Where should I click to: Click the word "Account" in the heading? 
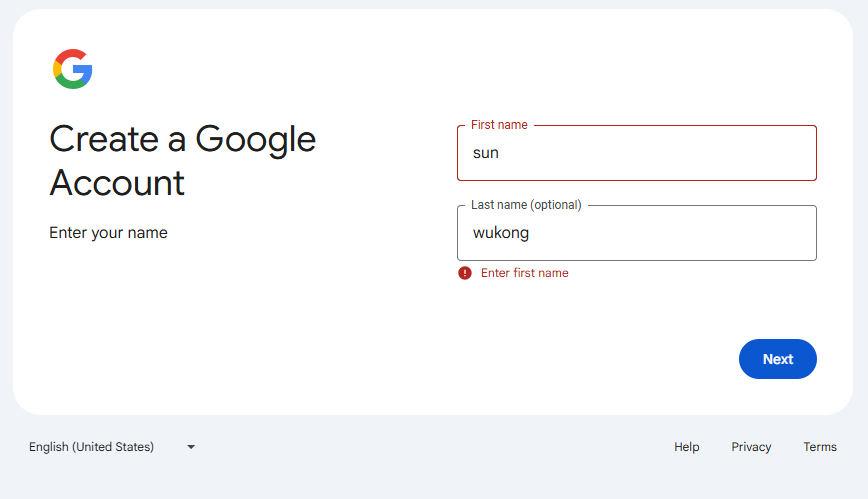pyautogui.click(x=117, y=183)
